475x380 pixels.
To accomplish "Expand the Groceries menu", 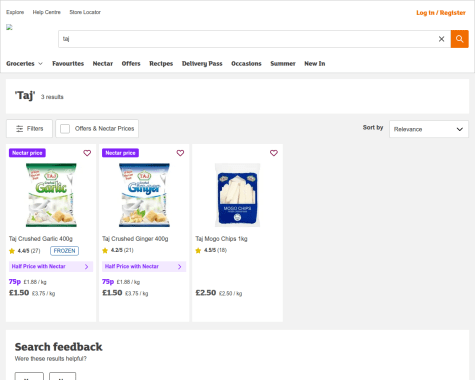I will 24,64.
